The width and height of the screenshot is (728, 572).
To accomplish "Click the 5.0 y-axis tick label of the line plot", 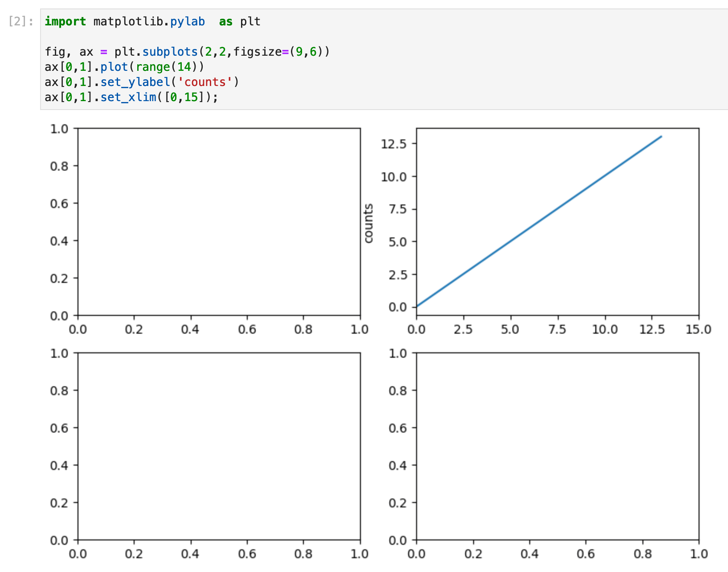I will [x=398, y=241].
